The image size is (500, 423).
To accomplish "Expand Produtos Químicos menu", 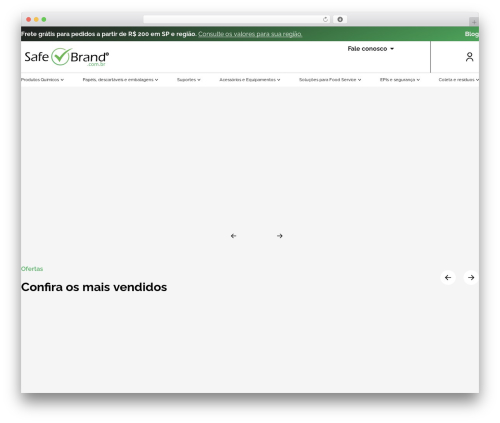I will point(42,80).
